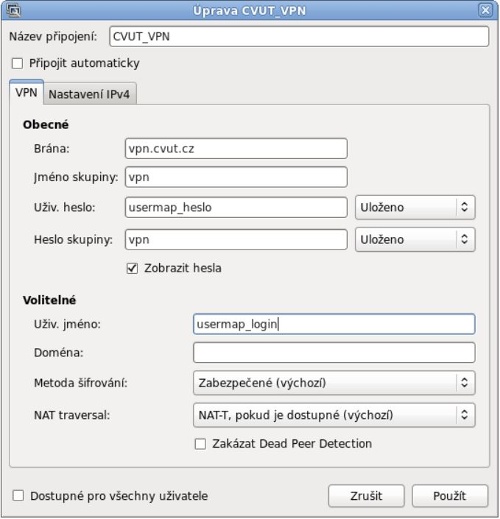Click the Brána label
Screen dimensions: 500x519
tap(52, 149)
